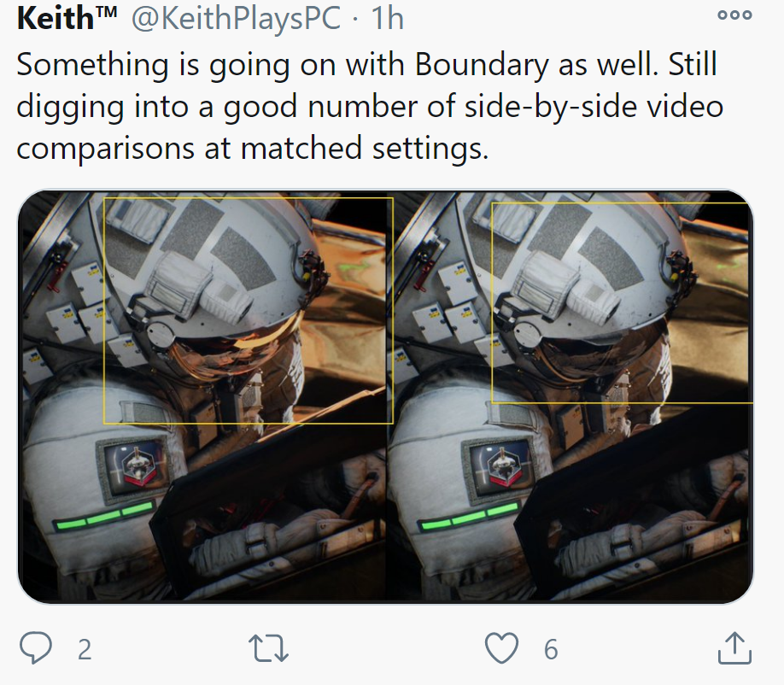Click the word "Boundary" in the tweet
This screenshot has width=784, height=685.
tap(482, 65)
